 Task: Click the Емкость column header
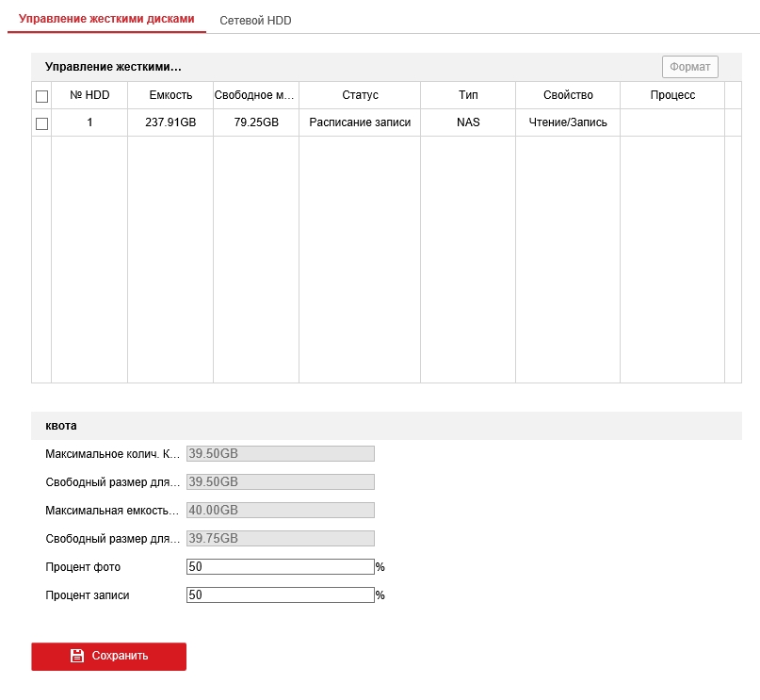point(170,95)
